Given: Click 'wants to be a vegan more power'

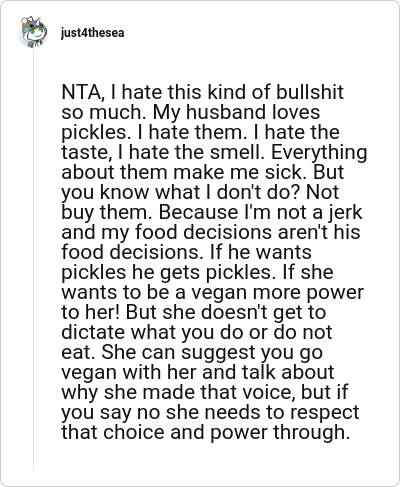Looking at the screenshot, I should click(x=212, y=292).
